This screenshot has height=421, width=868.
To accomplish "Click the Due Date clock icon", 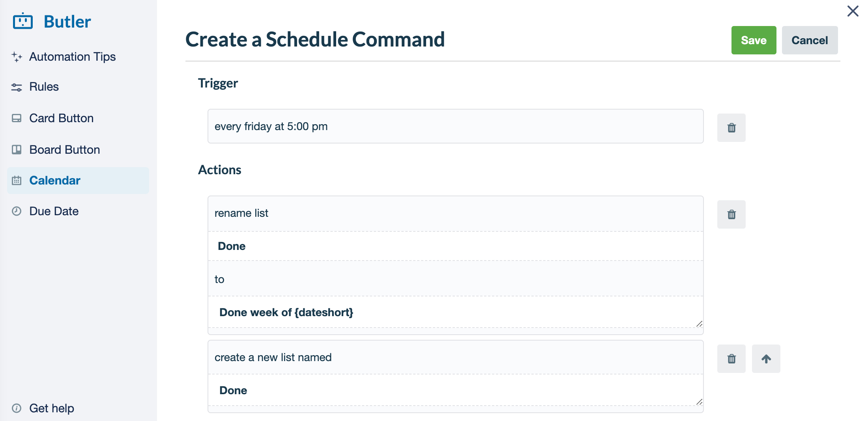I will pos(17,211).
